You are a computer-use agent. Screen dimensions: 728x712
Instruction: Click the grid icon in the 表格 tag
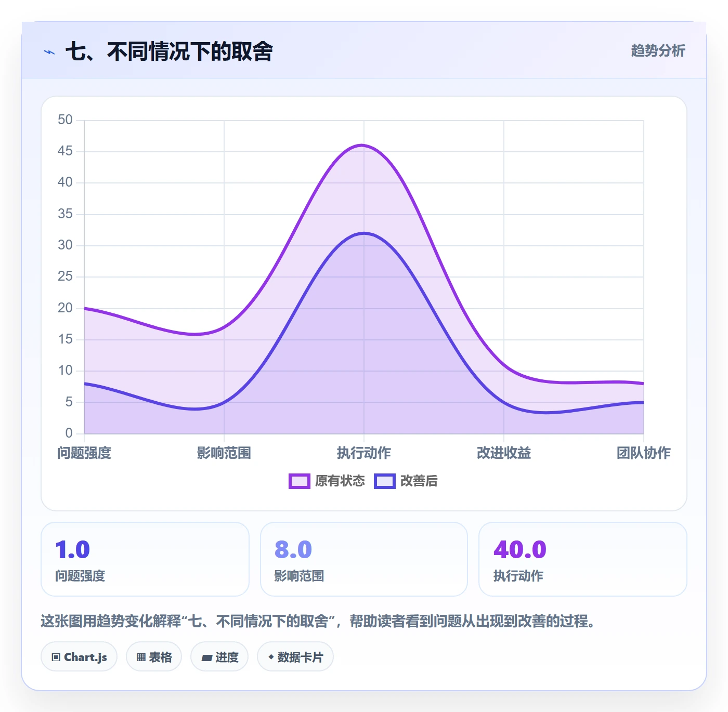[141, 657]
